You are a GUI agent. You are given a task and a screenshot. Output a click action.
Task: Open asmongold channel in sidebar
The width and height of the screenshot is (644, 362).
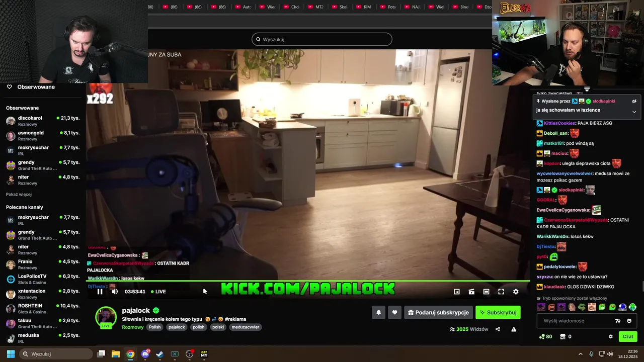tap(43, 136)
